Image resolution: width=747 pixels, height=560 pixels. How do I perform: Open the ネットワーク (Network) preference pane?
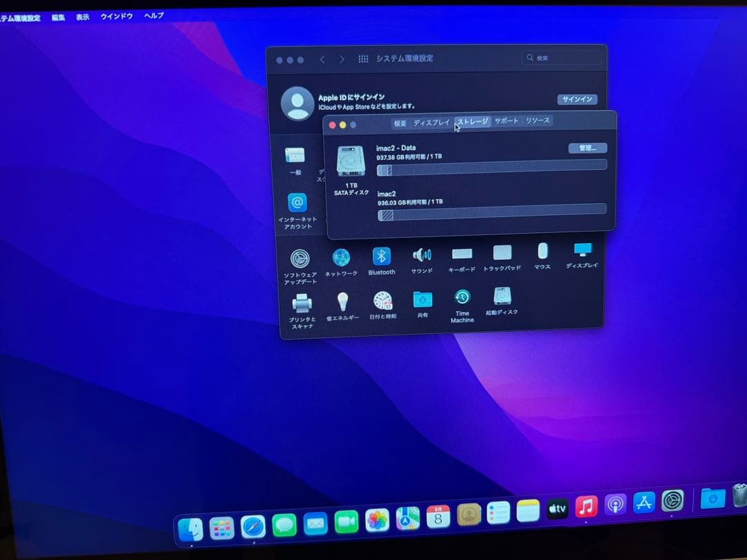click(341, 259)
